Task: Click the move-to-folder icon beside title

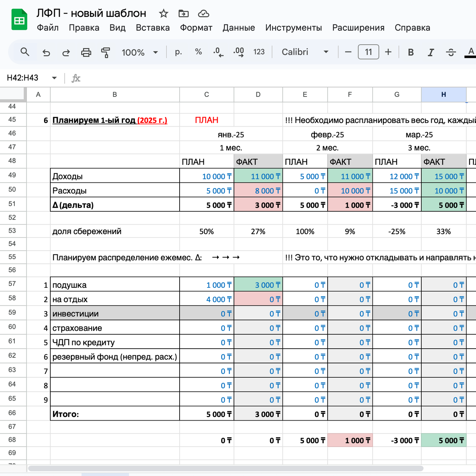Action: pyautogui.click(x=183, y=14)
